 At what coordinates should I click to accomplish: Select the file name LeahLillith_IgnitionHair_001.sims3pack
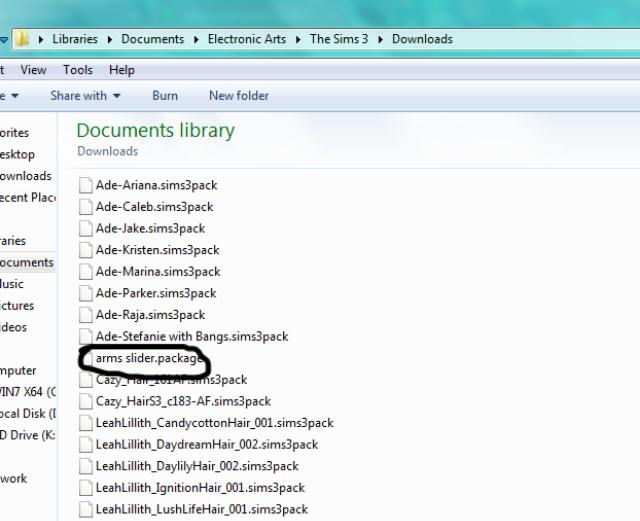pyautogui.click(x=200, y=488)
